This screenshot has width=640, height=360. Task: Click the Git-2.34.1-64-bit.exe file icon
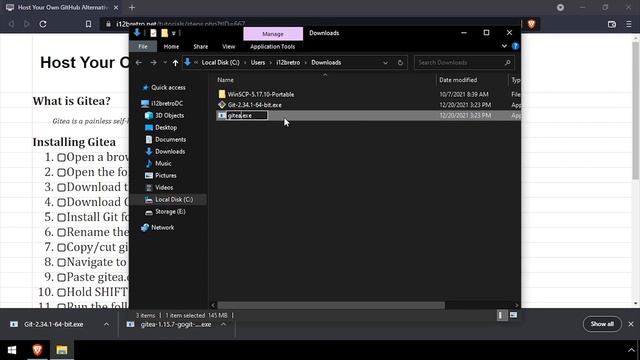tap(222, 104)
